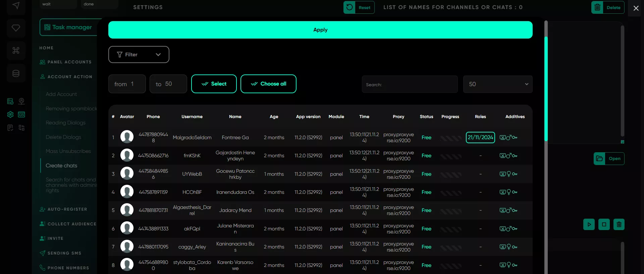Click the stop square button in right panel
The image size is (644, 274).
coord(604,224)
